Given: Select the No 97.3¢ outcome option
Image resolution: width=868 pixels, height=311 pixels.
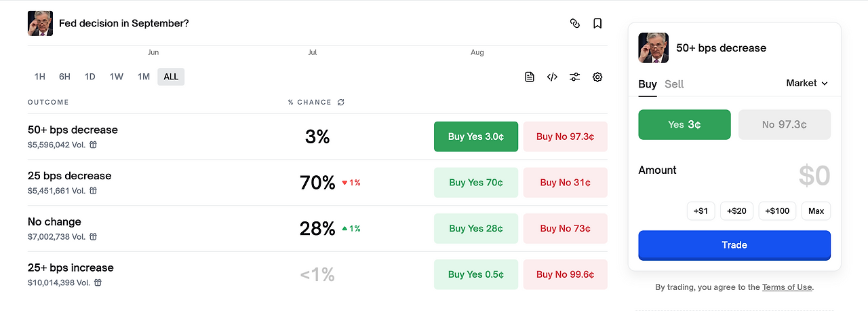Looking at the screenshot, I should click(x=784, y=124).
